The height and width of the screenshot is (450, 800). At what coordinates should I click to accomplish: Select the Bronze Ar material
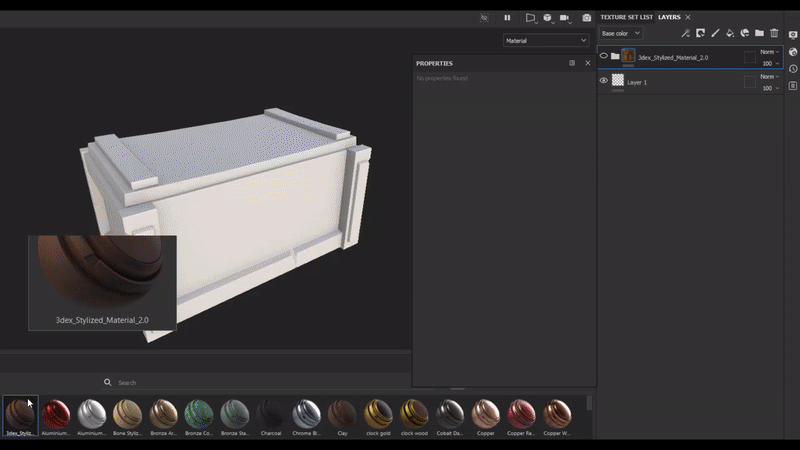[x=163, y=417]
